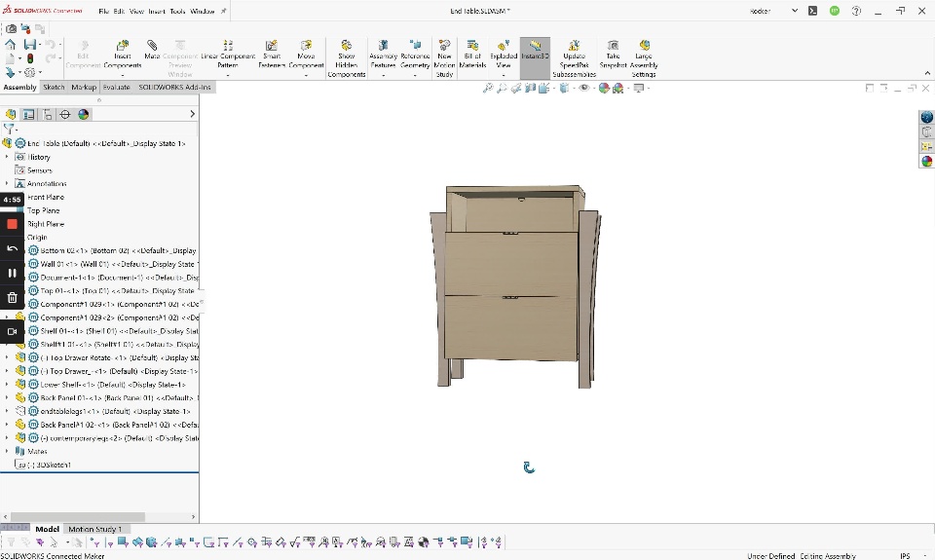
Task: Open SOLIDWORKS Resources globe in task pane
Action: point(926,117)
